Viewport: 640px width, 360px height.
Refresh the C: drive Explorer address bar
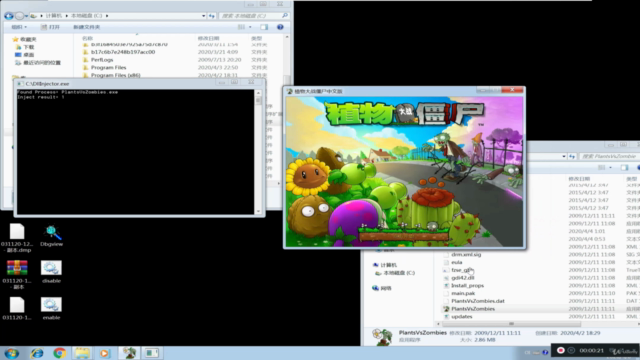click(211, 16)
